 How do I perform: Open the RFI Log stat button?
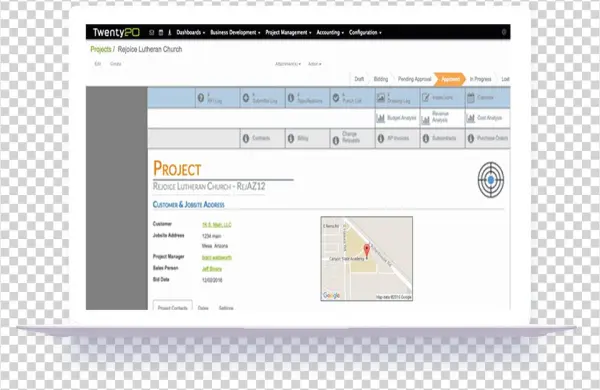pyautogui.click(x=217, y=98)
